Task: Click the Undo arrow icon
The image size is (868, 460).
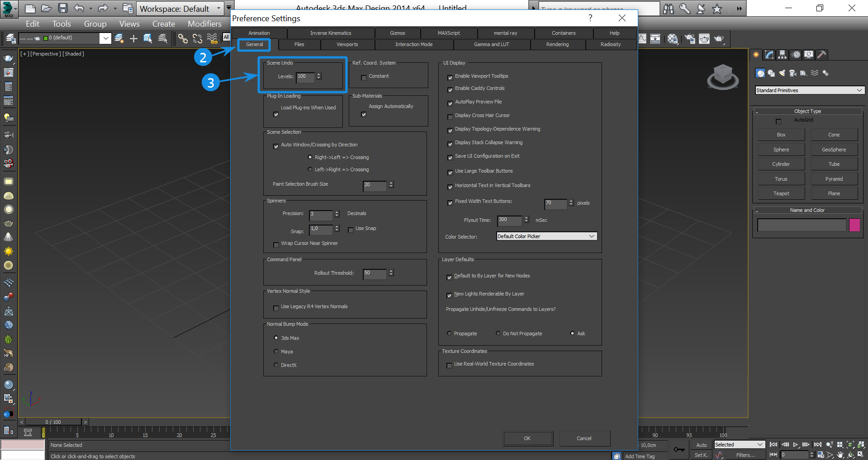Action: [x=79, y=8]
